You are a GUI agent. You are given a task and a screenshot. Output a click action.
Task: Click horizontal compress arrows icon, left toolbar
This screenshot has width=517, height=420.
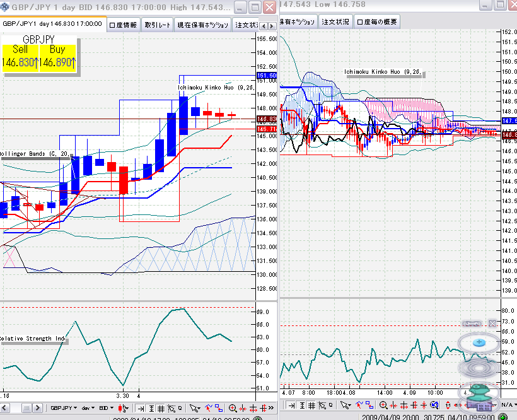tap(243, 409)
